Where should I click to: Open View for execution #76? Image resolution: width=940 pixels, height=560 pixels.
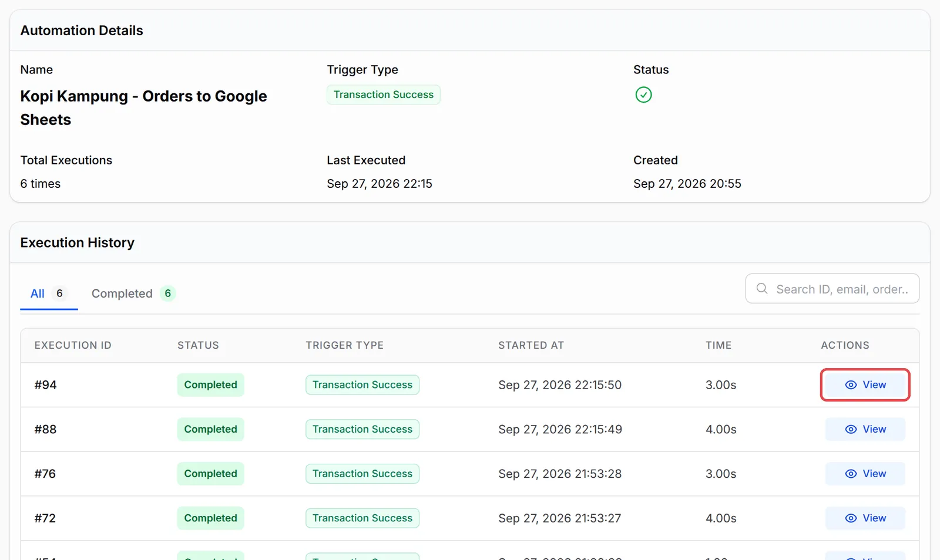[865, 474]
